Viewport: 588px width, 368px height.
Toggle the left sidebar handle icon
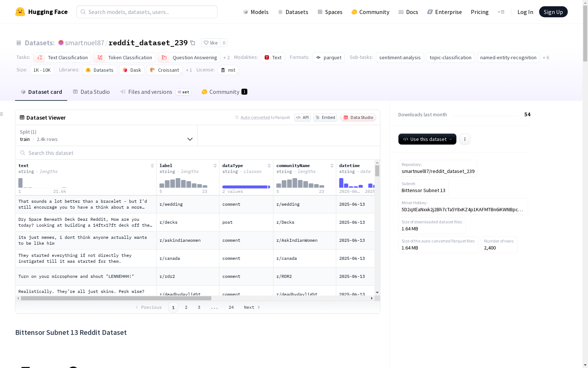1,114
